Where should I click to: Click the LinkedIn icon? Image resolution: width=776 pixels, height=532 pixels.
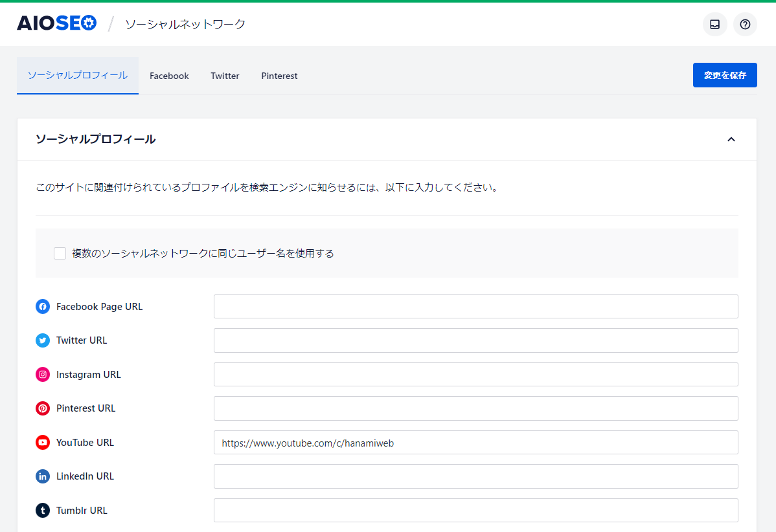tap(43, 476)
